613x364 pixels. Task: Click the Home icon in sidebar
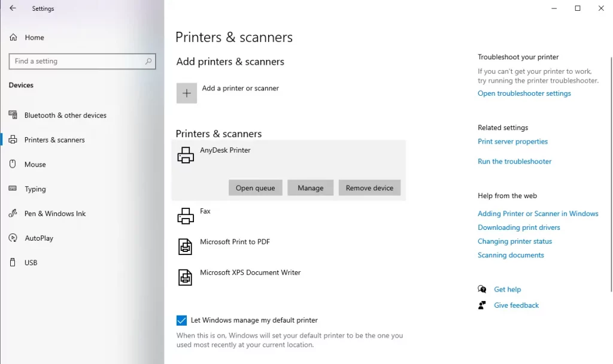tap(13, 37)
